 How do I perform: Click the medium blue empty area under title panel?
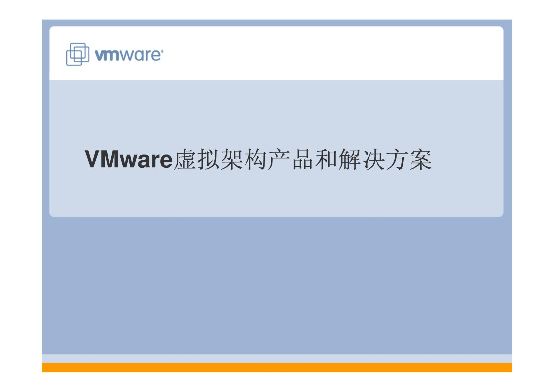[277, 285]
